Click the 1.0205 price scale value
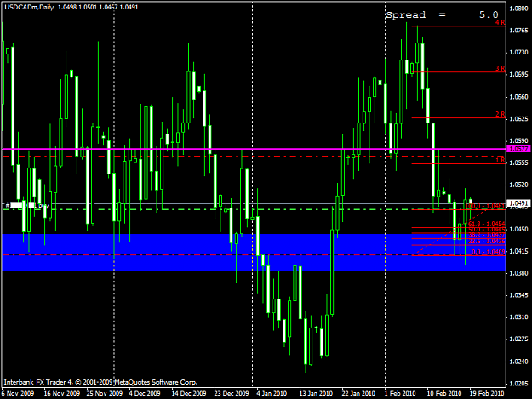 [x=519, y=384]
